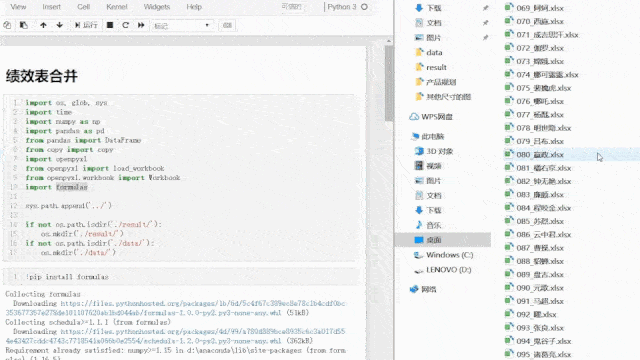The image size is (640, 360).
Task: Open the schedula wheel download link
Action: [176, 336]
